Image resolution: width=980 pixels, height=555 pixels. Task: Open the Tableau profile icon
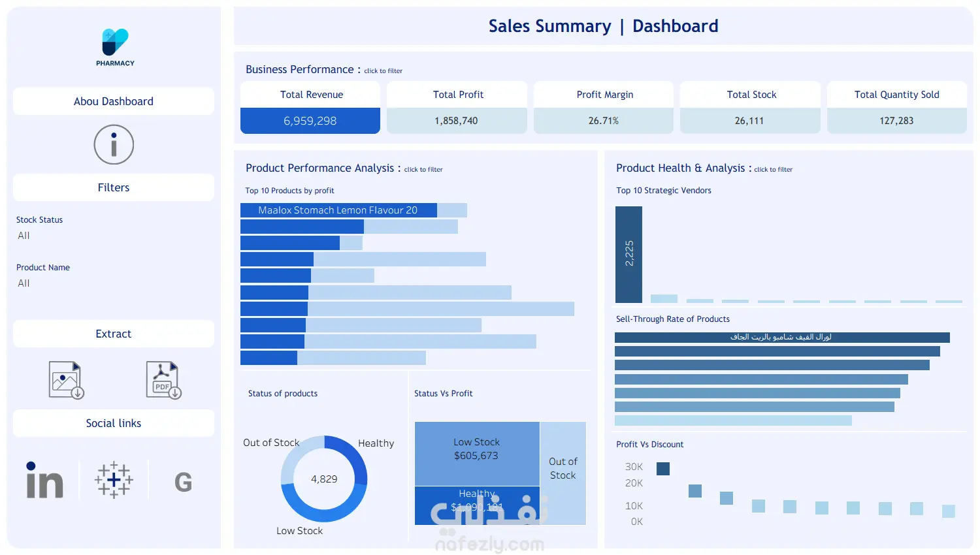tap(114, 481)
